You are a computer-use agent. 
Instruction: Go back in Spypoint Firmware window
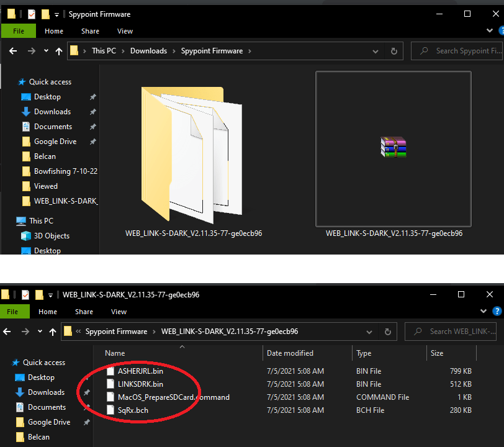(13, 51)
